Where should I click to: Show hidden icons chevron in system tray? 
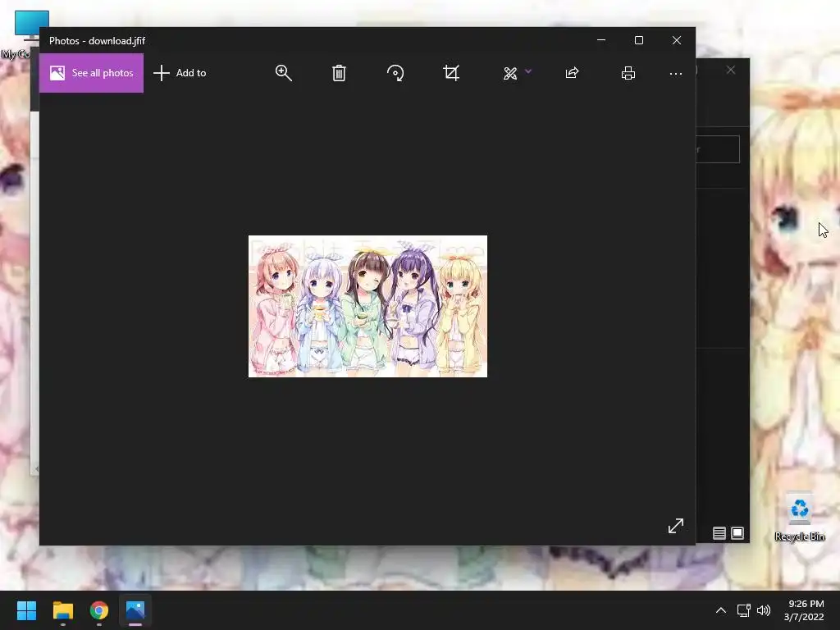coord(721,610)
